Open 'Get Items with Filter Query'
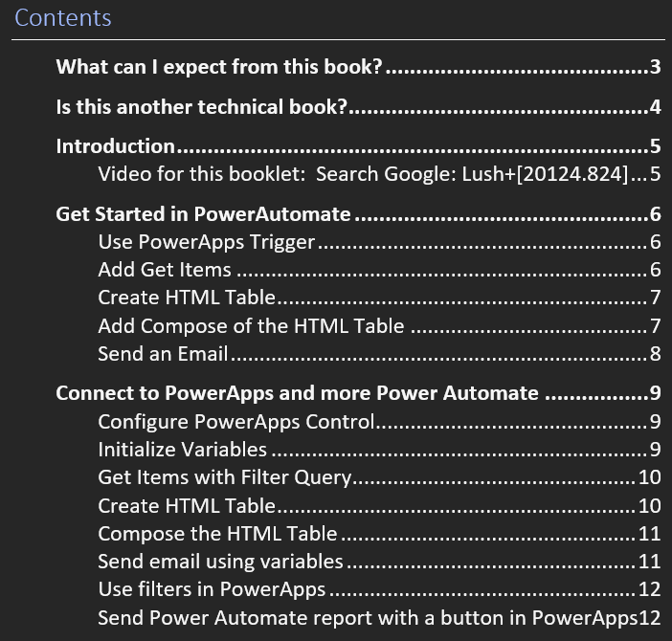Screen dimensions: 672x641 [x=226, y=476]
